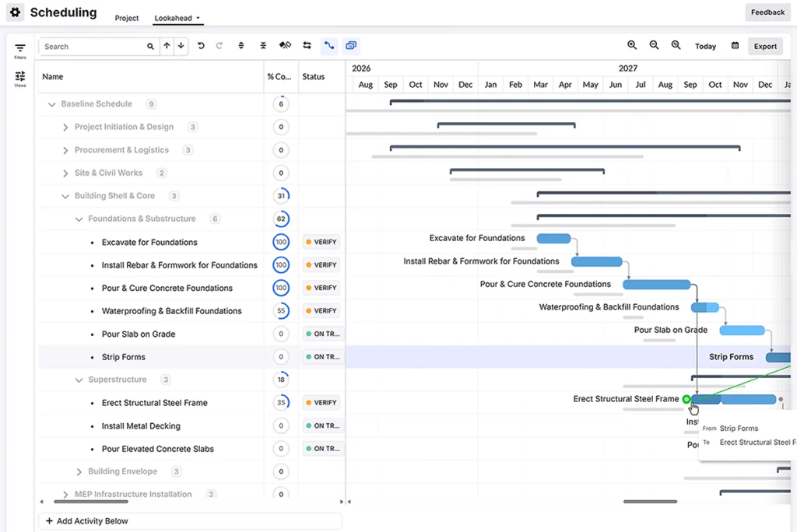Undo the last change
This screenshot has height=532, width=797.
click(201, 46)
